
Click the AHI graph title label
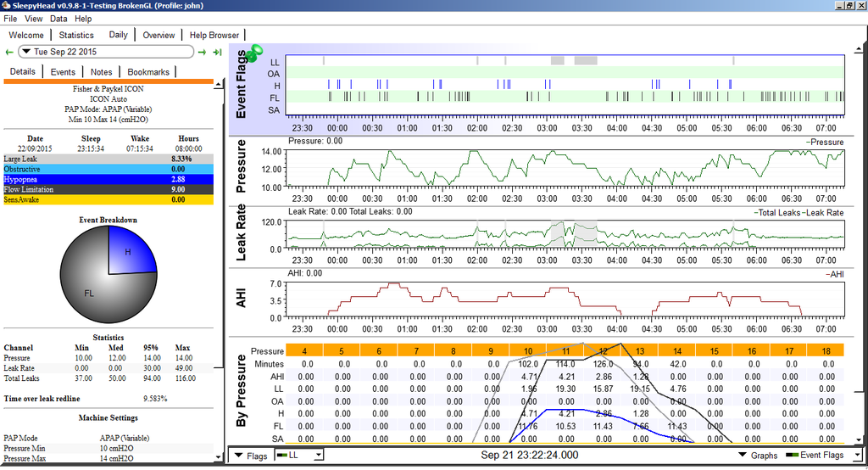pyautogui.click(x=241, y=298)
